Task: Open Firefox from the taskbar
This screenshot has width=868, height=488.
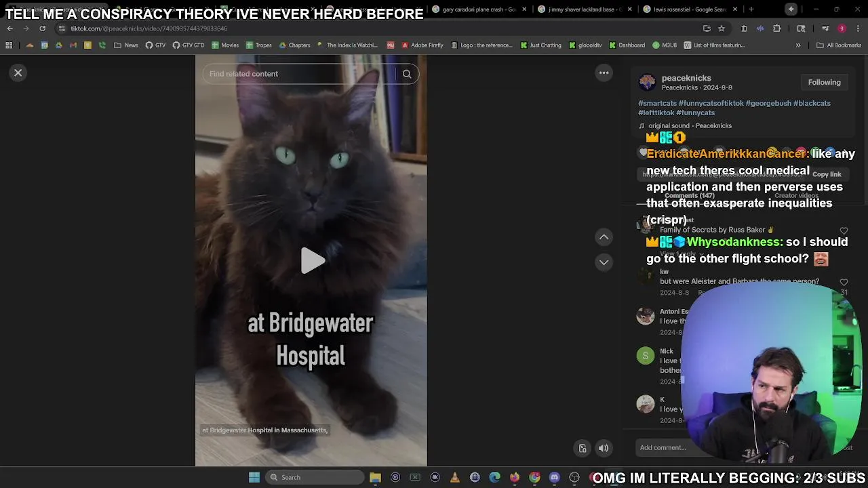Action: click(515, 477)
